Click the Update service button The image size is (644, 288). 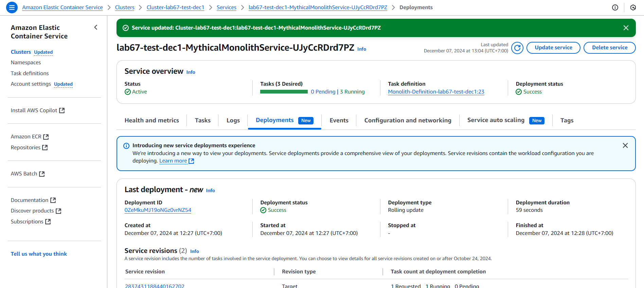[553, 48]
